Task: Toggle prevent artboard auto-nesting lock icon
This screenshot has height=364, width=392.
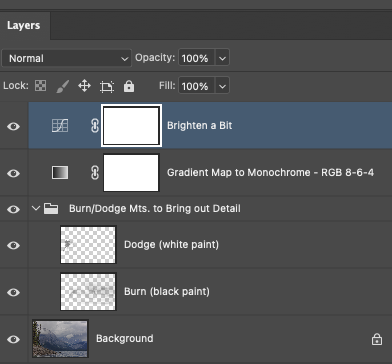Action: [107, 87]
